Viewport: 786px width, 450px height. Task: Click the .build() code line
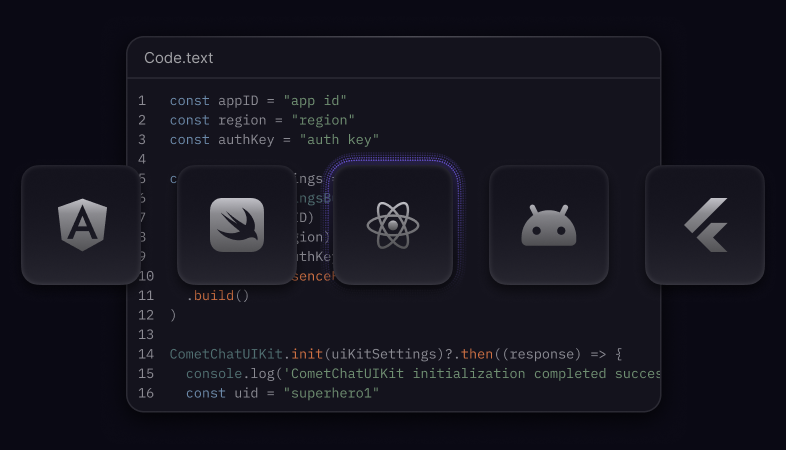coord(218,296)
